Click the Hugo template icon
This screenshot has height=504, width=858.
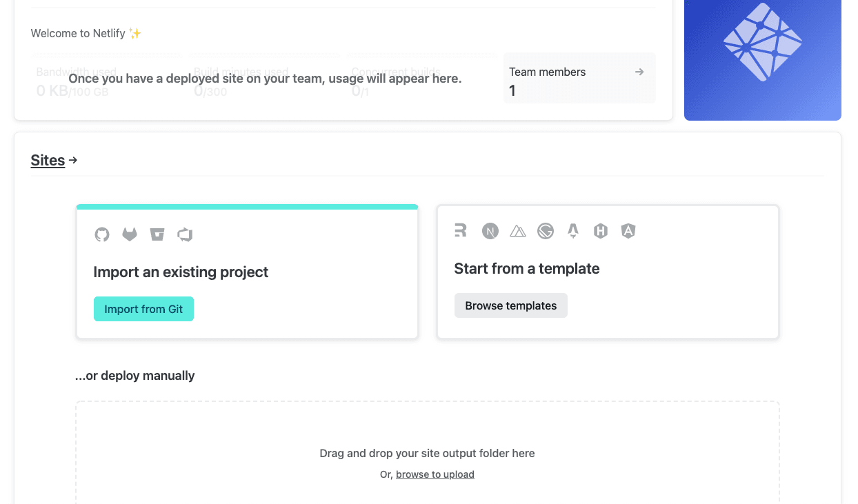coord(601,231)
